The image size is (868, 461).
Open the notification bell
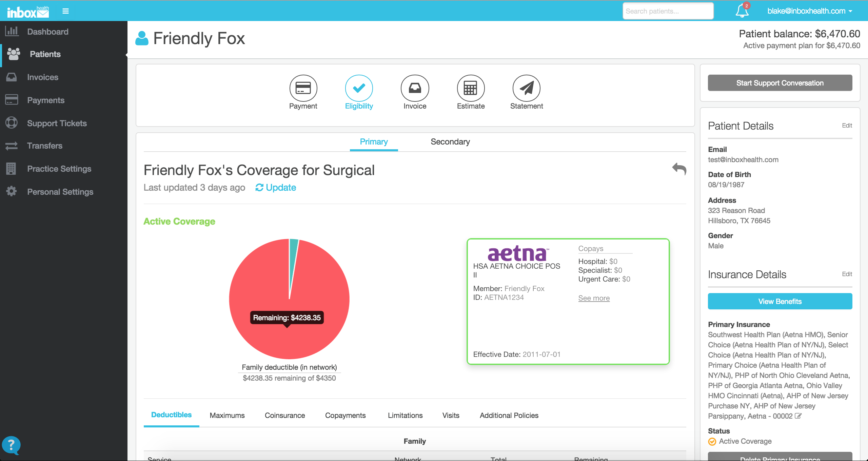point(741,11)
